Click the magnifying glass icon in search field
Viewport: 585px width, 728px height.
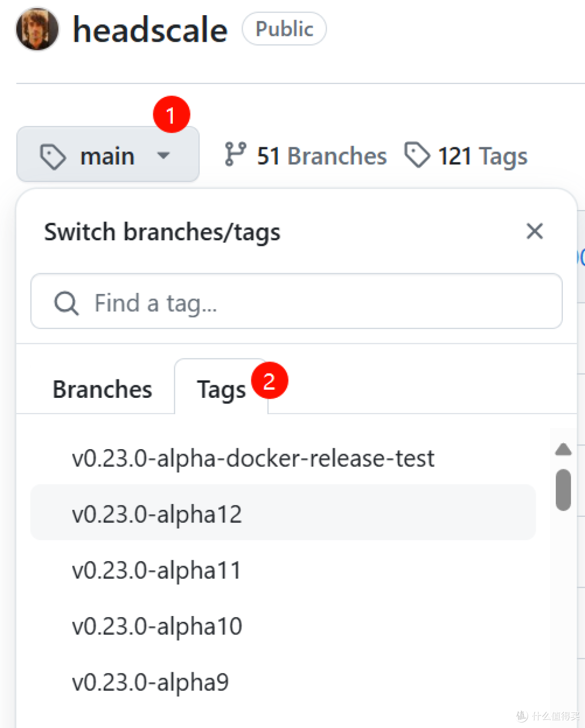66,302
